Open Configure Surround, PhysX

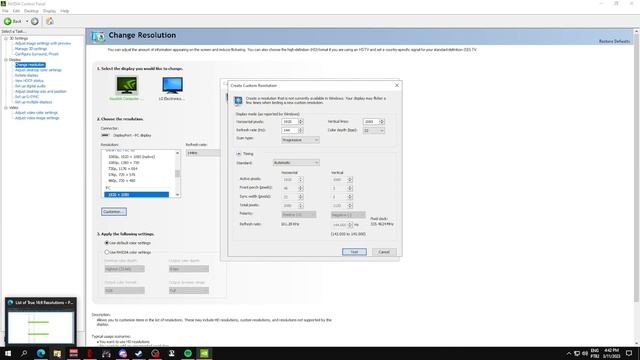click(37, 54)
